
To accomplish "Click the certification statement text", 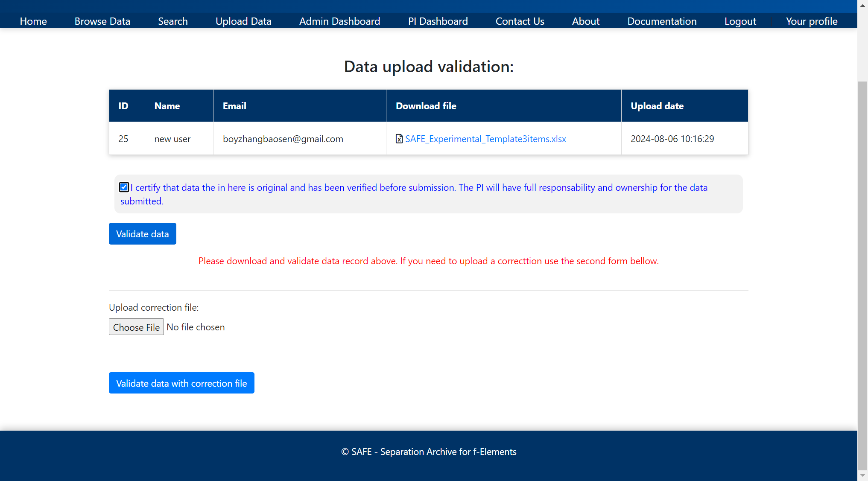I will coord(414,194).
